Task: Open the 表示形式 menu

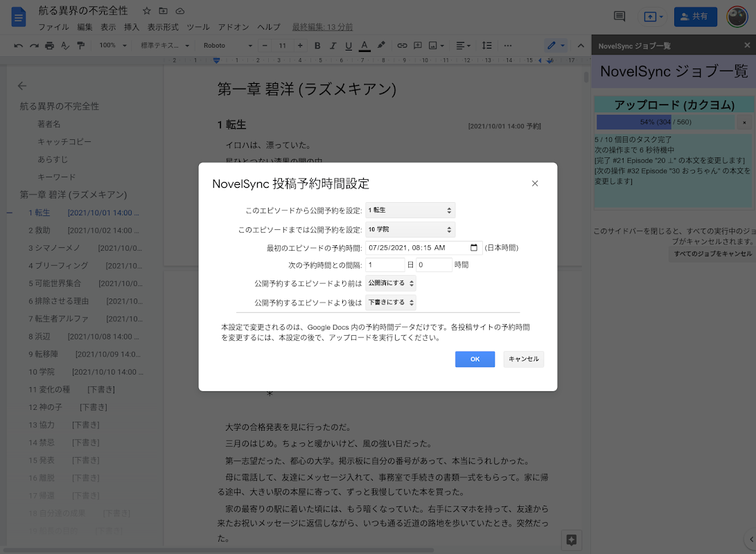Action: [x=163, y=27]
